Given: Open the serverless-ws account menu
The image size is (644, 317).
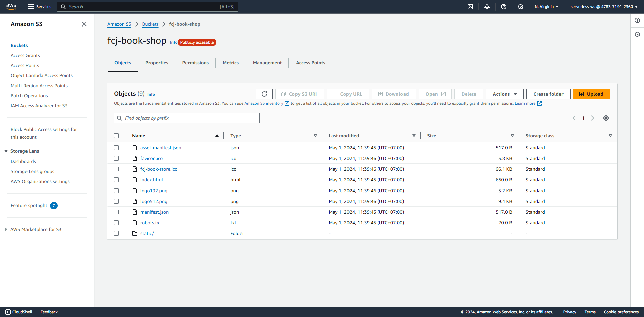Looking at the screenshot, I should [x=604, y=7].
